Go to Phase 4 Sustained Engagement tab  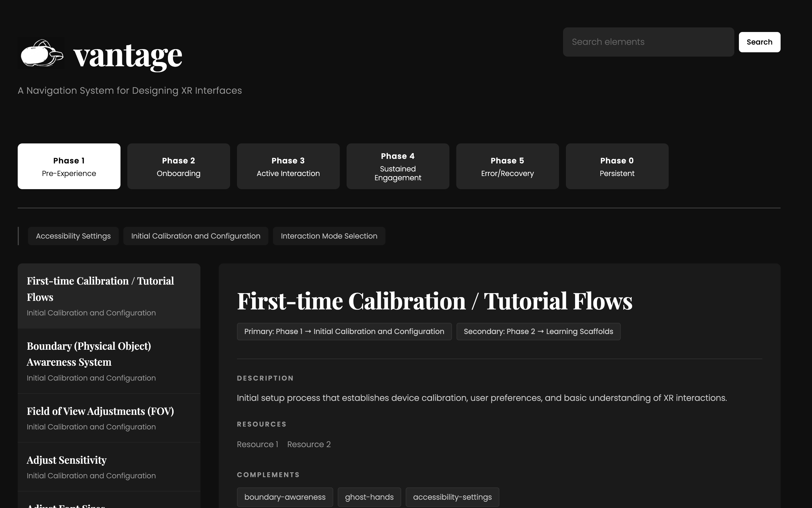click(397, 166)
